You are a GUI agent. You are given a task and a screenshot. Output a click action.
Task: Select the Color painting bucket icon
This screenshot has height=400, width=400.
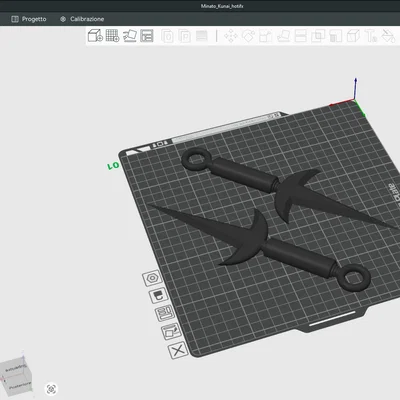pyautogui.click(x=388, y=36)
